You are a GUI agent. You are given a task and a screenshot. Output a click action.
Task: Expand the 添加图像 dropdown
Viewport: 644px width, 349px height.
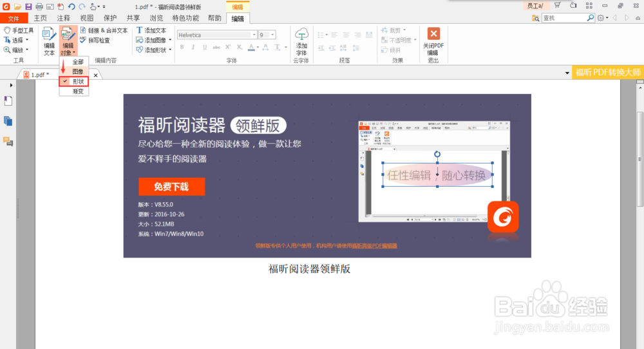(170, 40)
